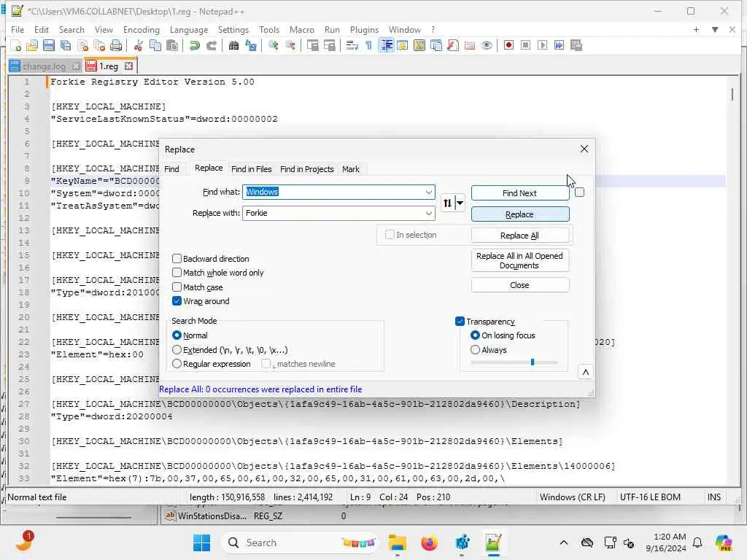Click the Replace button
This screenshot has width=747, height=560.
pyautogui.click(x=519, y=214)
